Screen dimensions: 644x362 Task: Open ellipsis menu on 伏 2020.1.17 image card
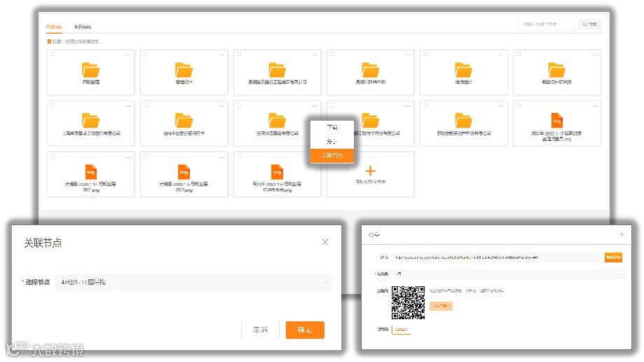(128, 157)
